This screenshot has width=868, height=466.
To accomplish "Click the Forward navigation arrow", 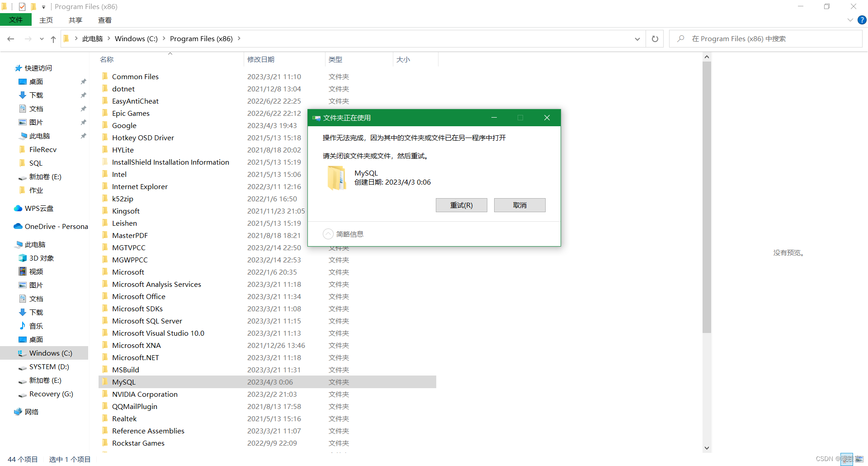I will click(28, 39).
